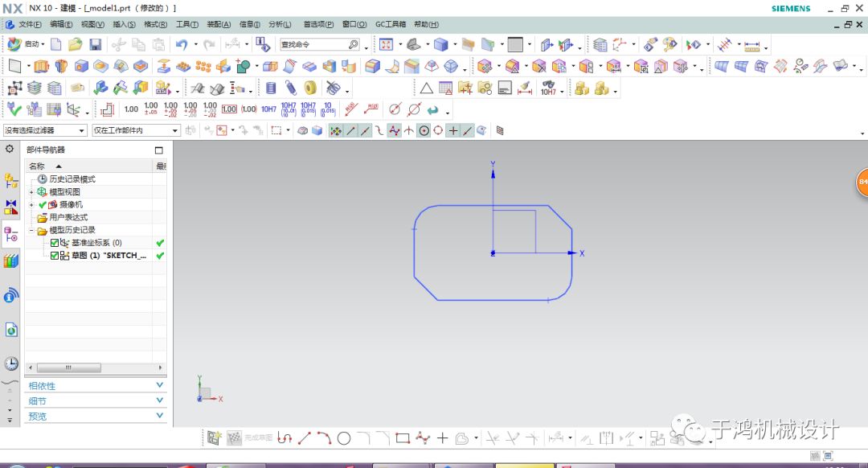Open a file with the folder icon
The height and width of the screenshot is (468, 868).
[x=76, y=44]
